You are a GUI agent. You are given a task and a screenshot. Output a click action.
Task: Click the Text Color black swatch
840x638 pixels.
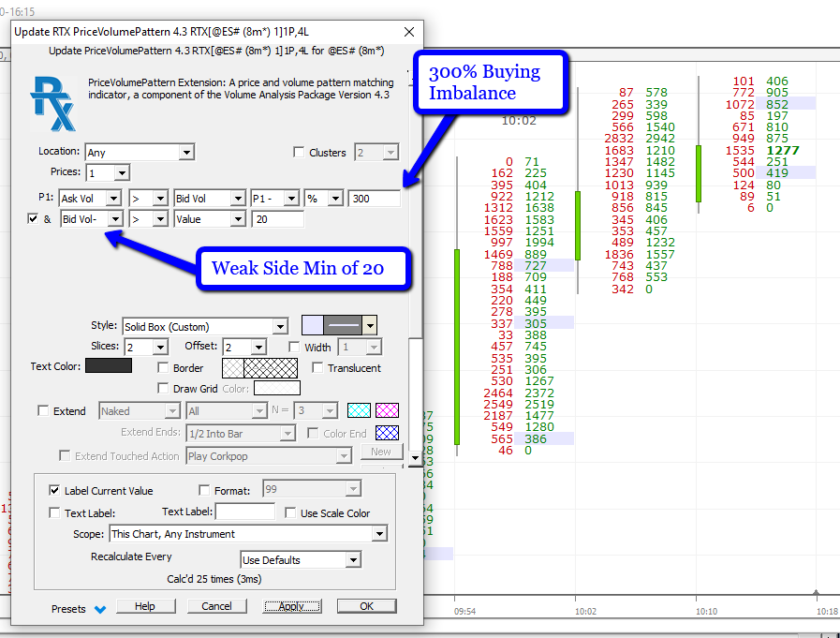(109, 365)
